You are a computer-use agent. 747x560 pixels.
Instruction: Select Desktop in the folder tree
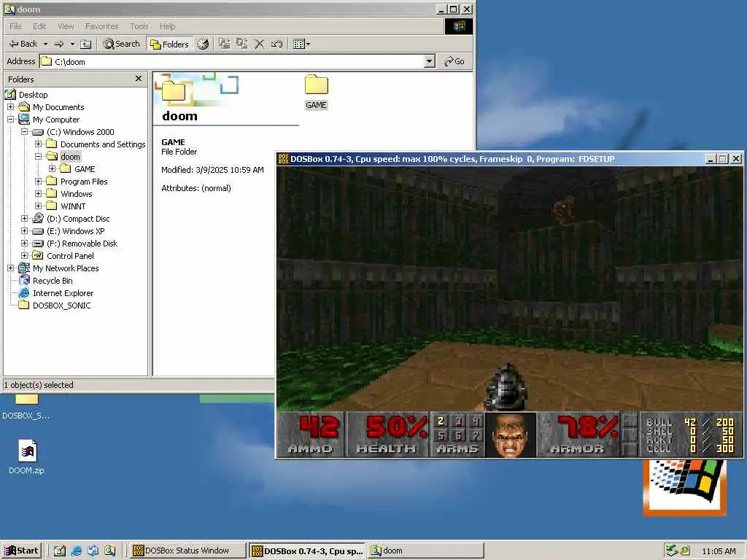tap(33, 95)
